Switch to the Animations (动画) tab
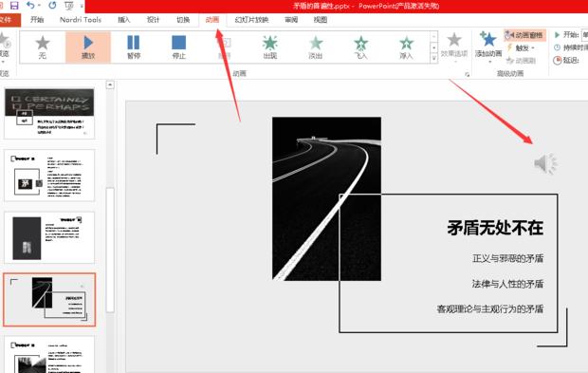588x373 pixels. [x=212, y=20]
